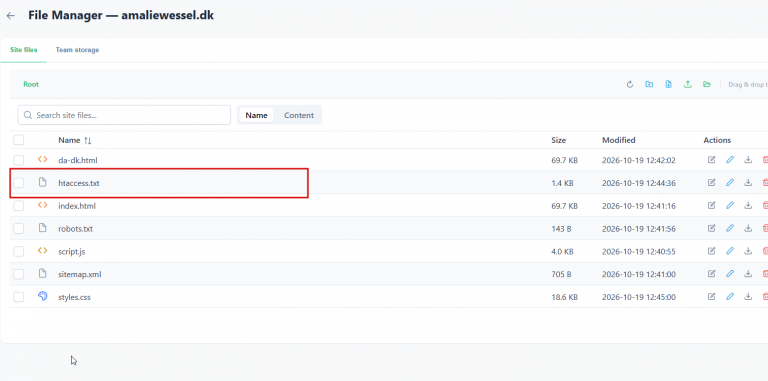Check the box for styles.css

tap(19, 297)
